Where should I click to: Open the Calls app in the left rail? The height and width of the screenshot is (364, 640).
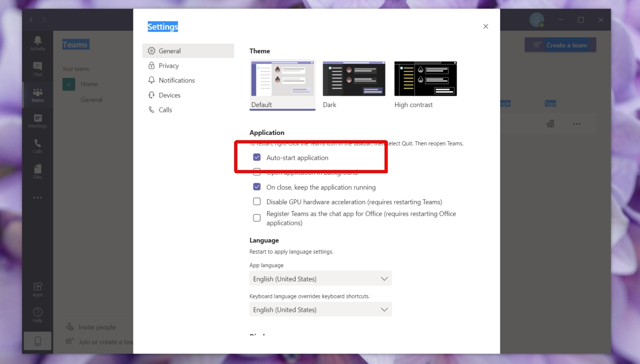(x=37, y=146)
